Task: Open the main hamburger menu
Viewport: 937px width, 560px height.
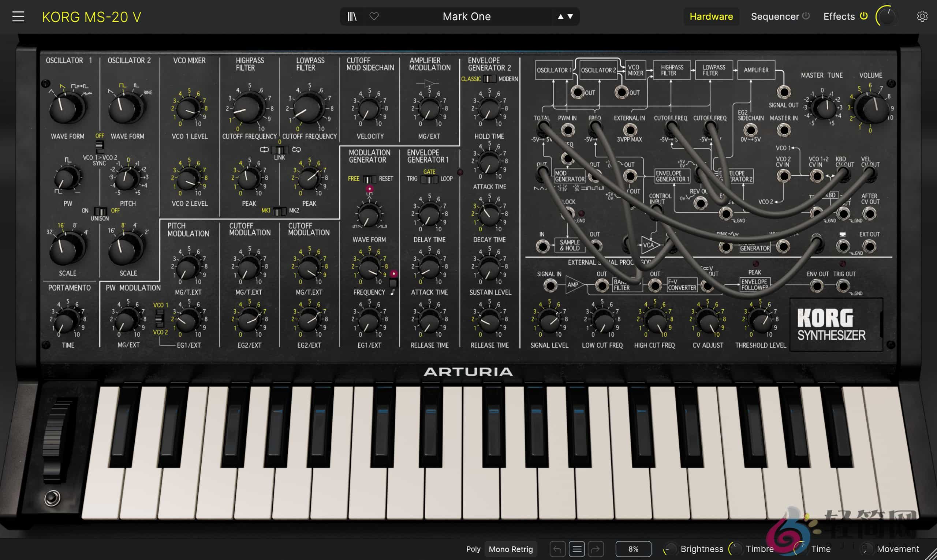Action: tap(18, 16)
